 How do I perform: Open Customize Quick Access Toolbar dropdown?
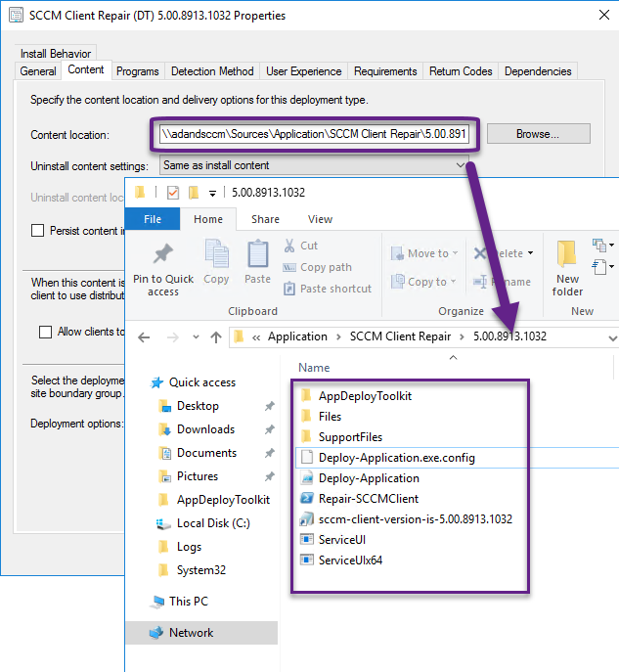tap(212, 194)
